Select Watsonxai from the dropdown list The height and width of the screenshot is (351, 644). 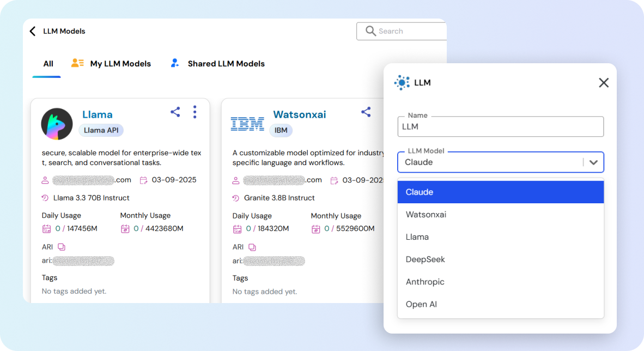tap(500, 215)
